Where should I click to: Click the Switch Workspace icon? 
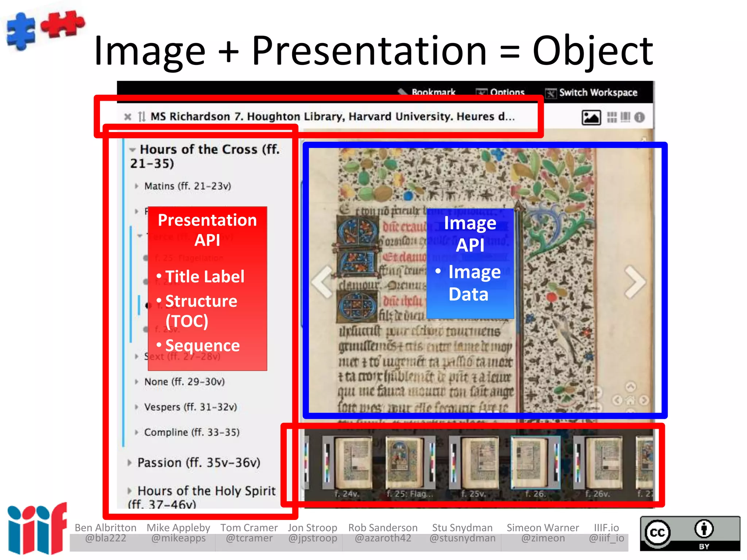click(x=551, y=93)
